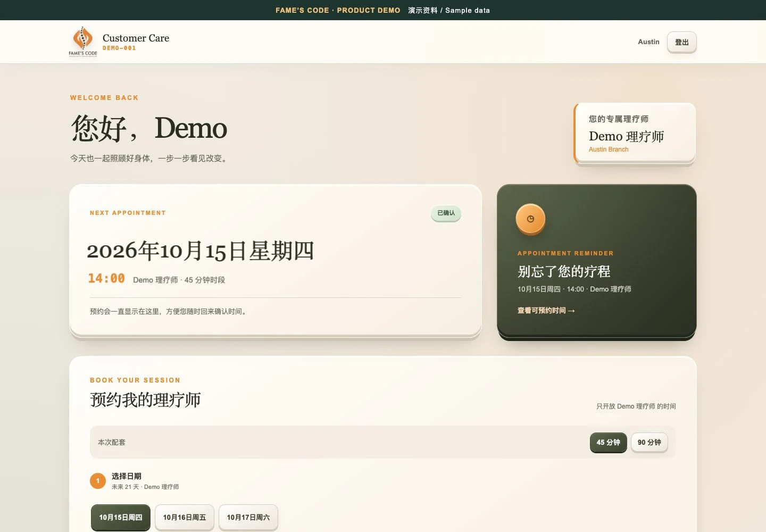This screenshot has width=766, height=532.
Task: Click the DEMO-001 account code
Action: [x=119, y=48]
